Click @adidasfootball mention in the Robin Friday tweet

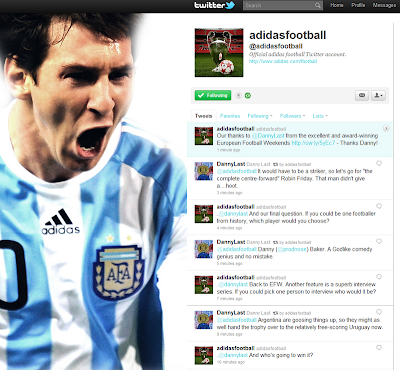click(237, 171)
